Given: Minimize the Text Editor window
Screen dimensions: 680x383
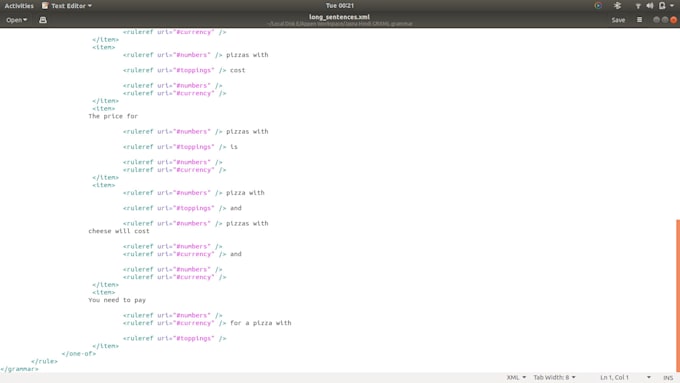Looking at the screenshot, I should coord(656,20).
